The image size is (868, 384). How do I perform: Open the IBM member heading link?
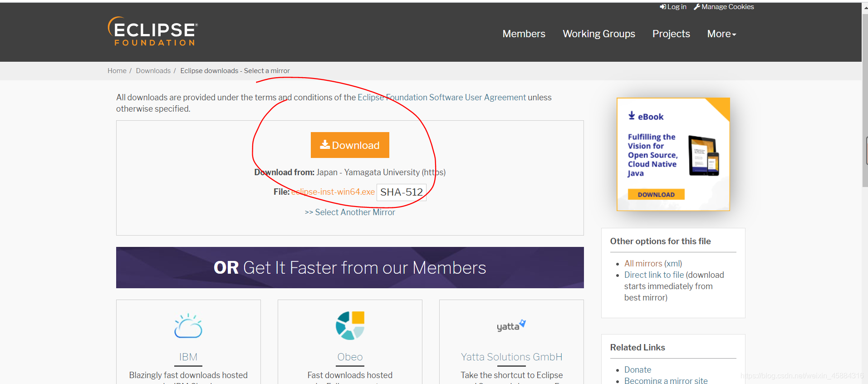(x=188, y=357)
